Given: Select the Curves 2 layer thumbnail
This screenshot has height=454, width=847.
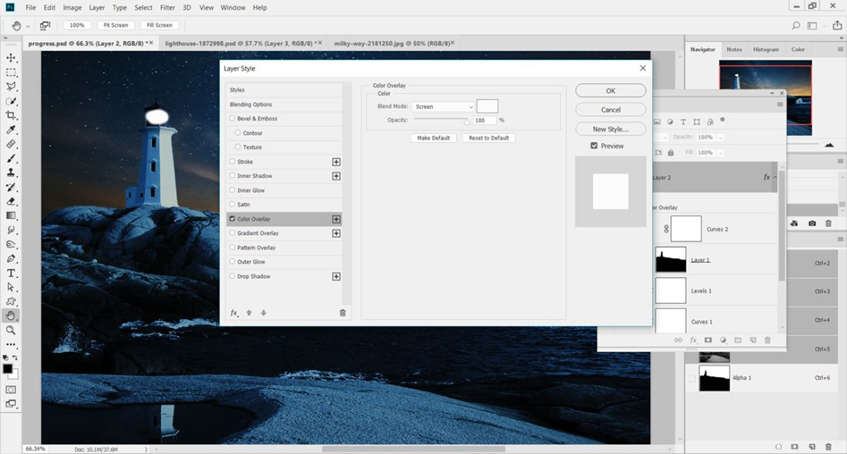Looking at the screenshot, I should (686, 228).
